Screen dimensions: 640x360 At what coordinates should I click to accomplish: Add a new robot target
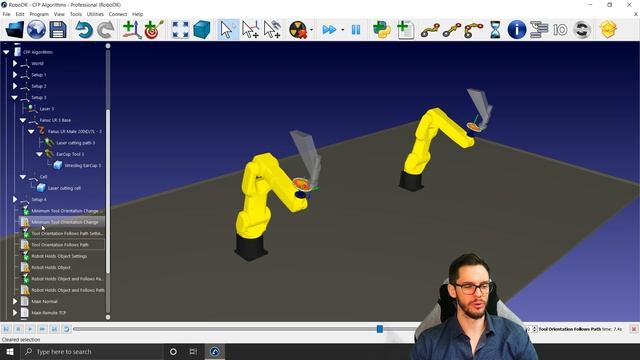(x=153, y=30)
